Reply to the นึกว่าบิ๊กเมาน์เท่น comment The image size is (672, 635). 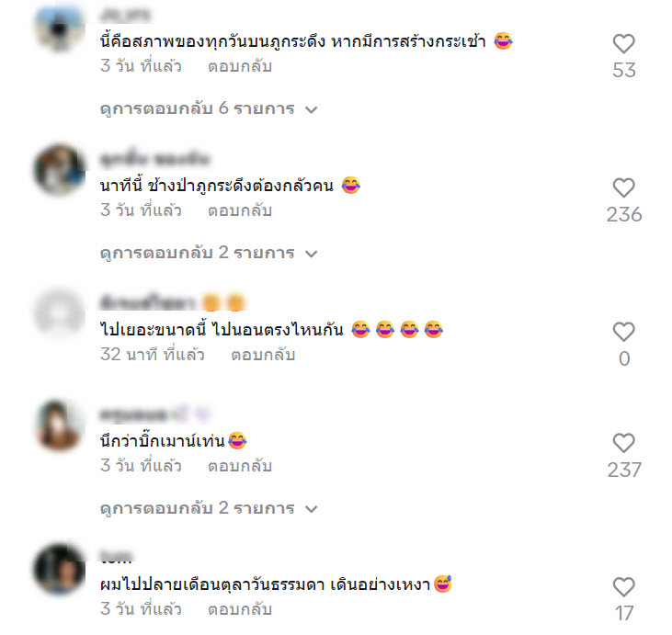240,466
